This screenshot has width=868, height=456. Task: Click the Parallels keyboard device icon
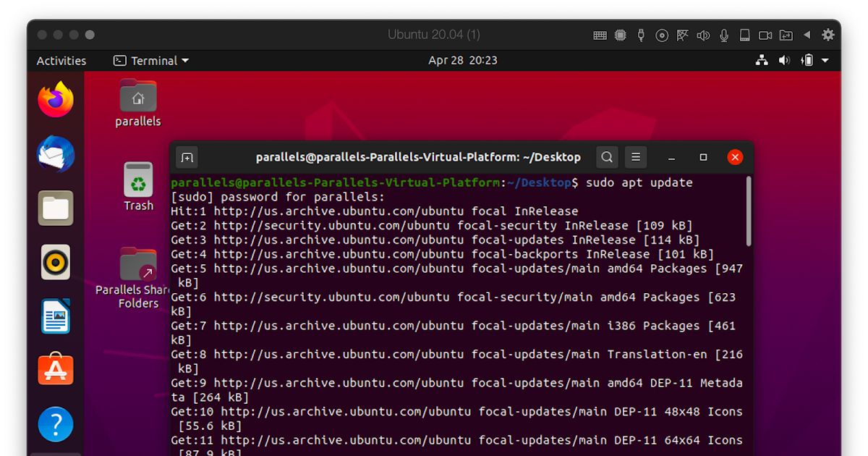pos(600,34)
